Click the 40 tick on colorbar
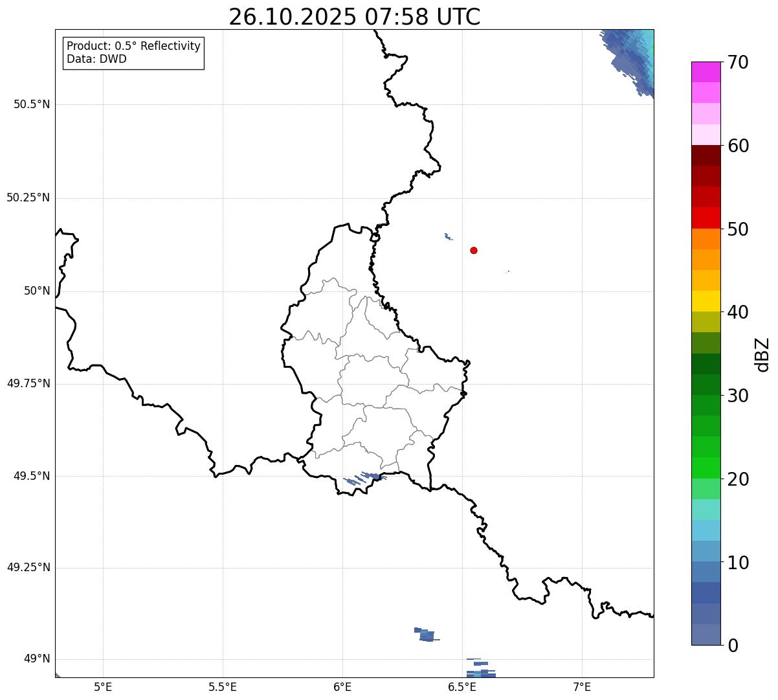The width and height of the screenshot is (778, 700). pos(738,312)
